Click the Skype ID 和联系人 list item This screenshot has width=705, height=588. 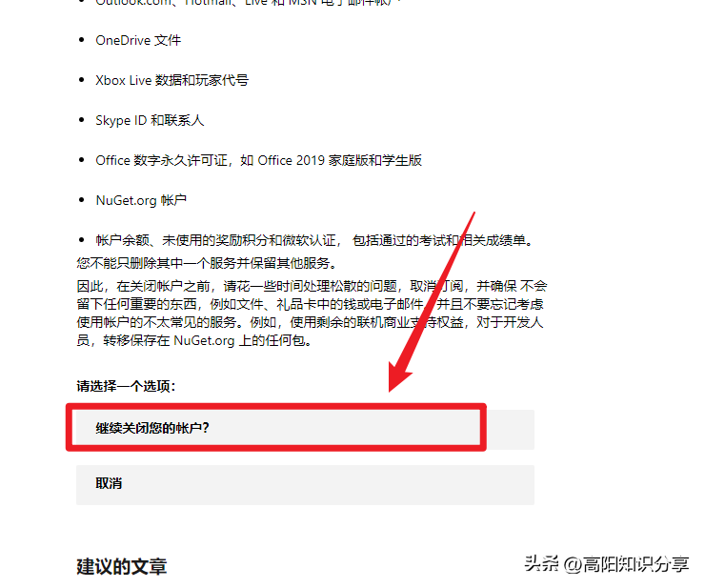tap(150, 121)
